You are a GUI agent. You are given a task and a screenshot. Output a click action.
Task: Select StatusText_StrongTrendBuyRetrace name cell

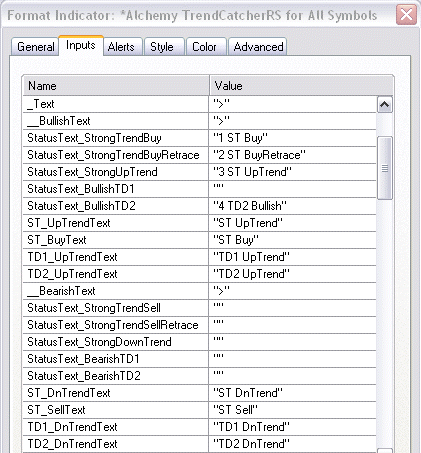coord(116,155)
